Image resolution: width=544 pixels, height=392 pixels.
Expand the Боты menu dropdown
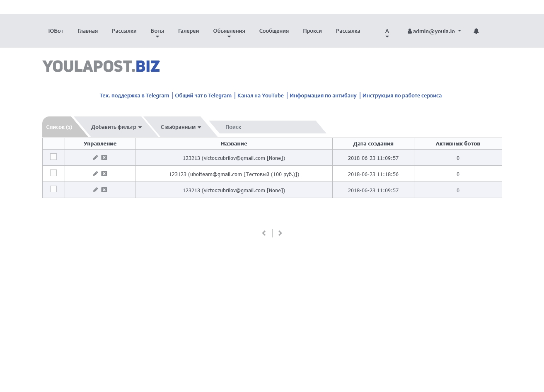157,33
